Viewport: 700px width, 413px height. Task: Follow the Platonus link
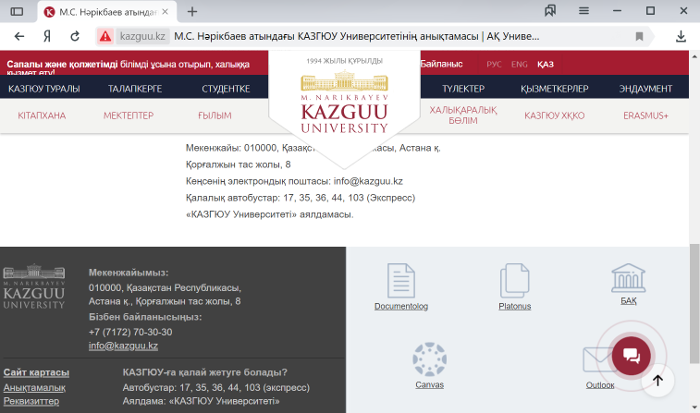click(x=514, y=306)
